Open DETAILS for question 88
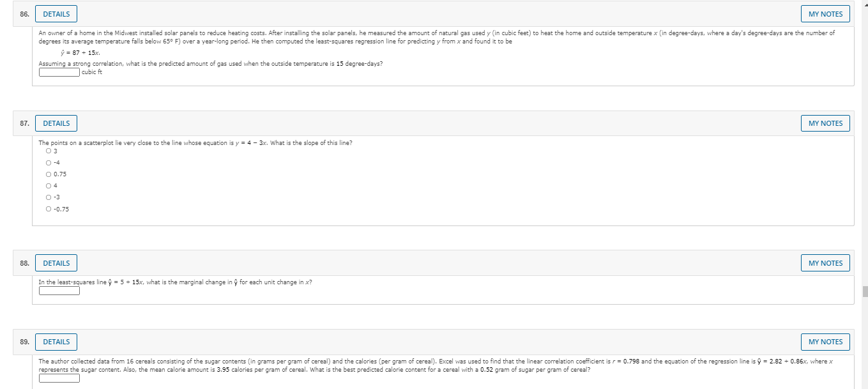The image size is (868, 389). tap(56, 263)
